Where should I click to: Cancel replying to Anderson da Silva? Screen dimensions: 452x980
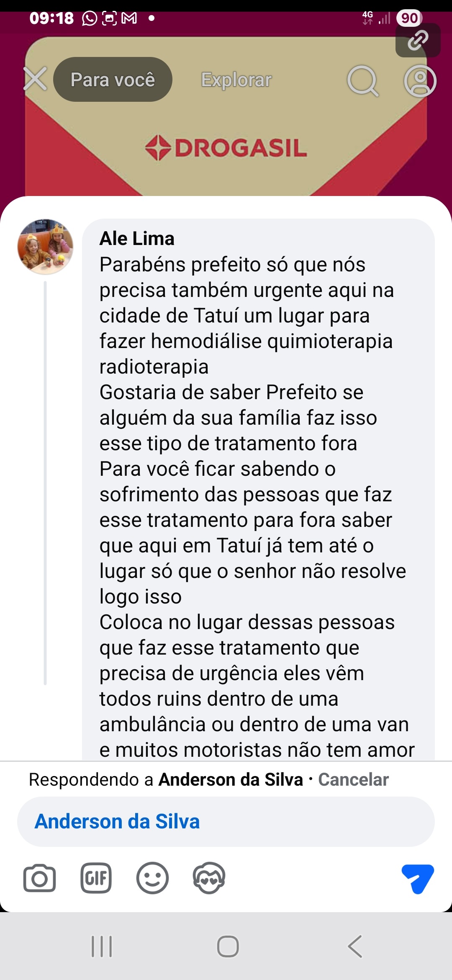(353, 780)
